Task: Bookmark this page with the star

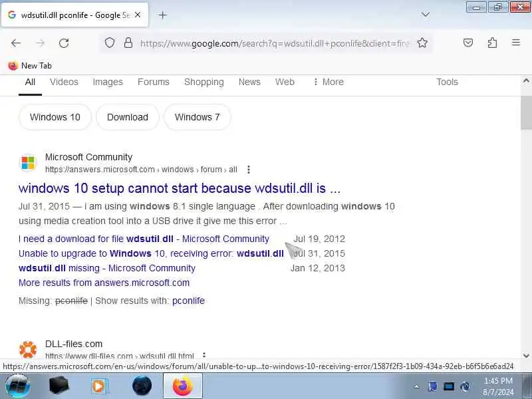Action: pyautogui.click(x=422, y=43)
